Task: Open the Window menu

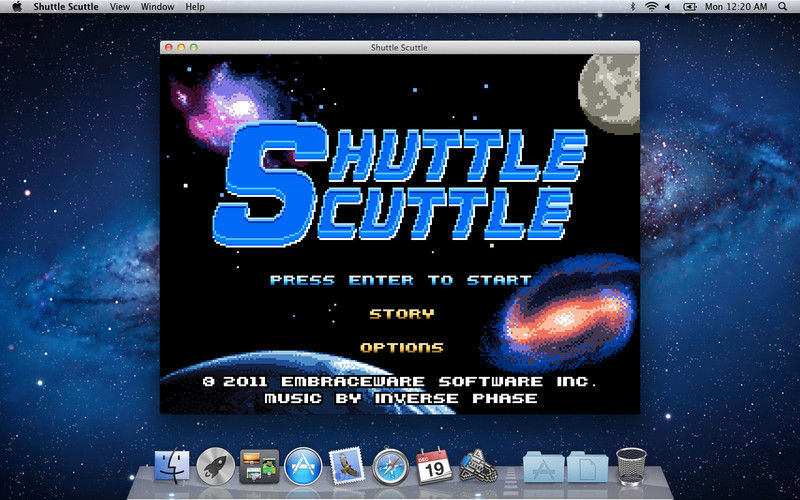Action: 158,7
